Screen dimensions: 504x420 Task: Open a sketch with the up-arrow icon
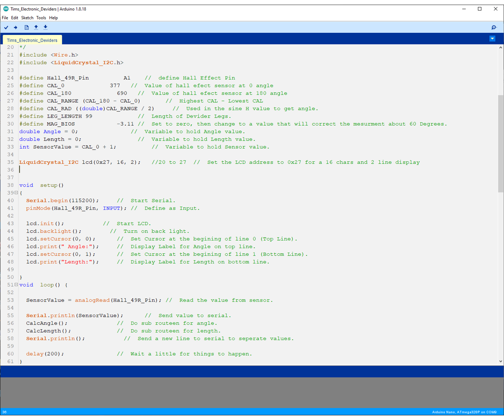tap(36, 27)
